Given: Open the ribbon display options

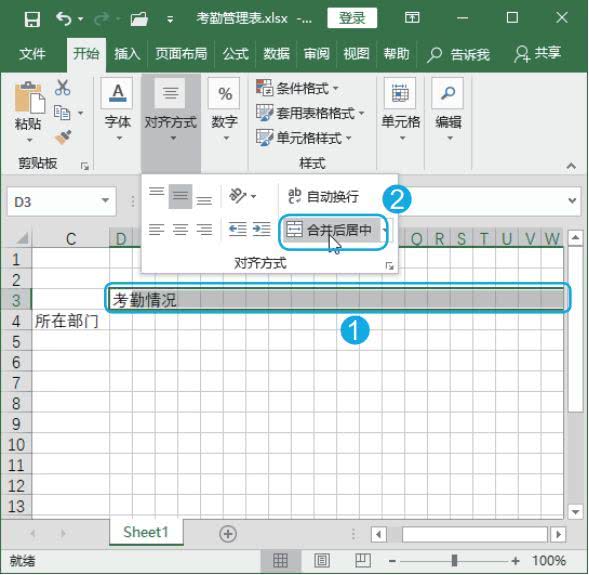Looking at the screenshot, I should tap(412, 18).
